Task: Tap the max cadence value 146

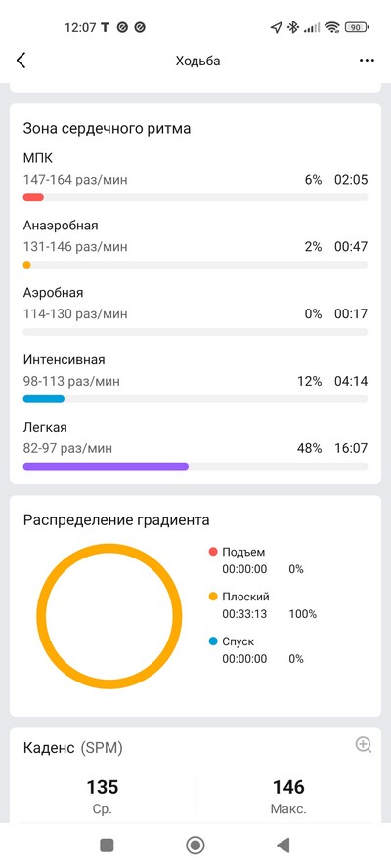Action: (288, 786)
